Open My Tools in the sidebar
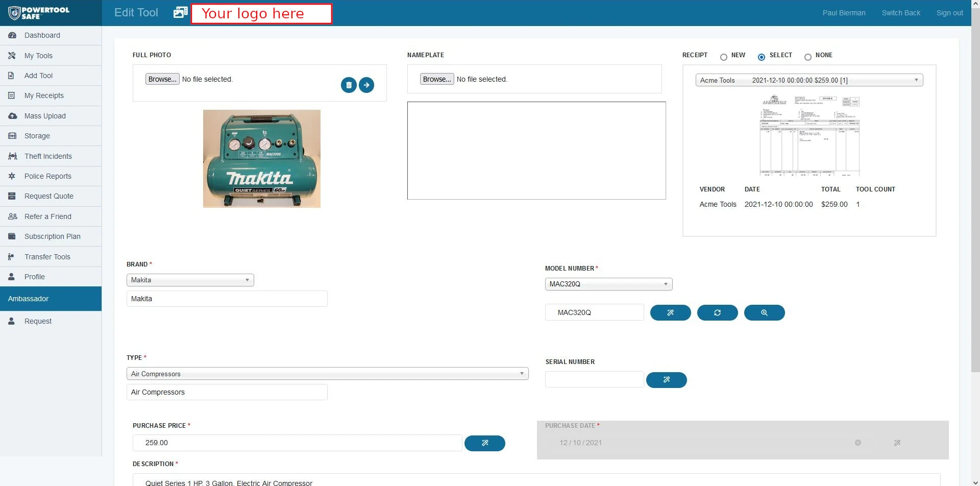 tap(38, 56)
